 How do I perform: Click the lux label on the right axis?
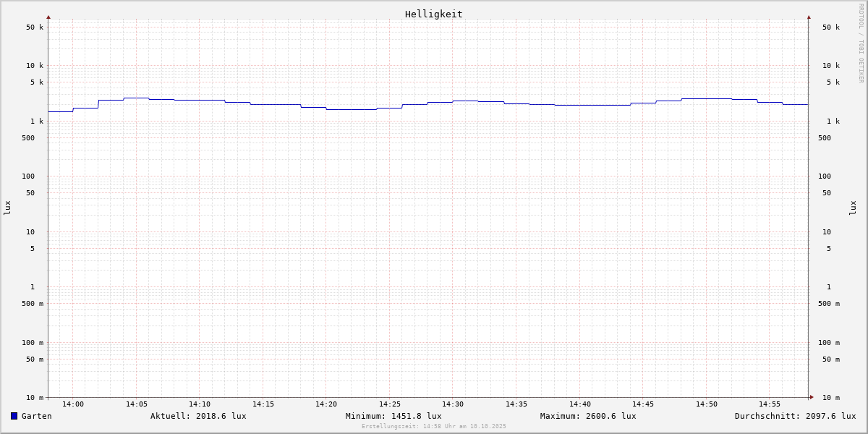pyautogui.click(x=853, y=208)
